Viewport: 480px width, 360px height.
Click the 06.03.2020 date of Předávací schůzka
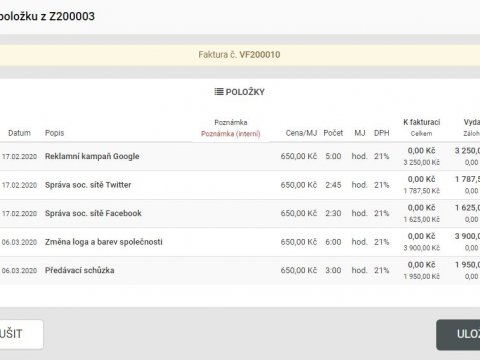pos(19,271)
